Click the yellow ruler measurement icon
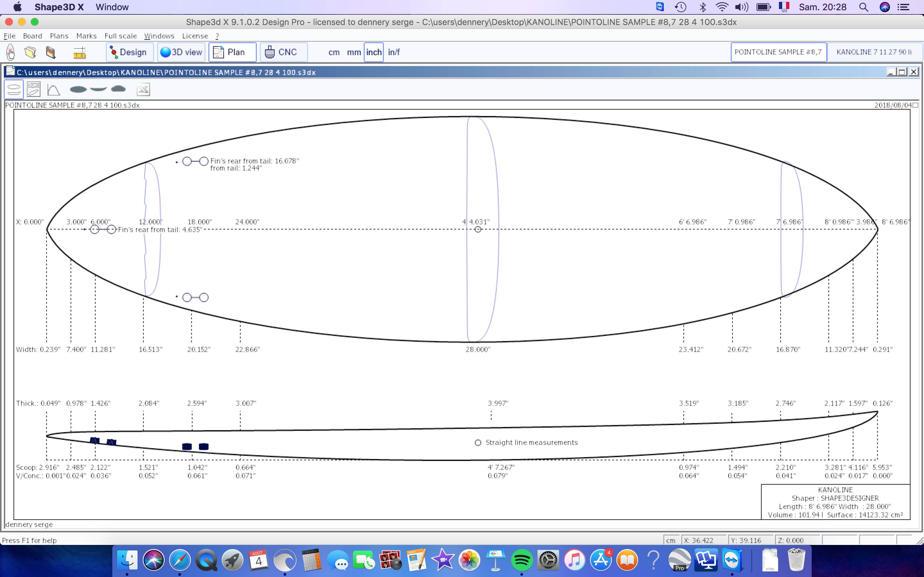924x577 pixels. click(80, 52)
